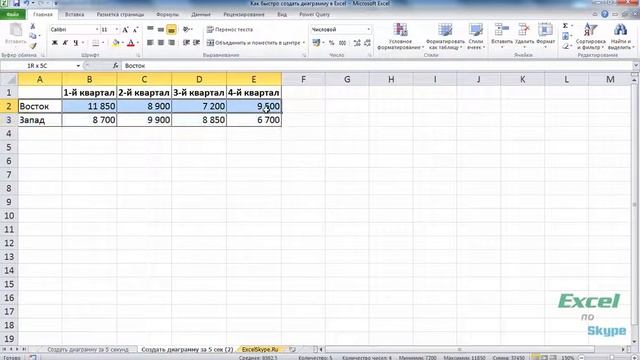The width and height of the screenshot is (640, 360).
Task: Enable Перенос текста wrap text
Action: [x=230, y=29]
